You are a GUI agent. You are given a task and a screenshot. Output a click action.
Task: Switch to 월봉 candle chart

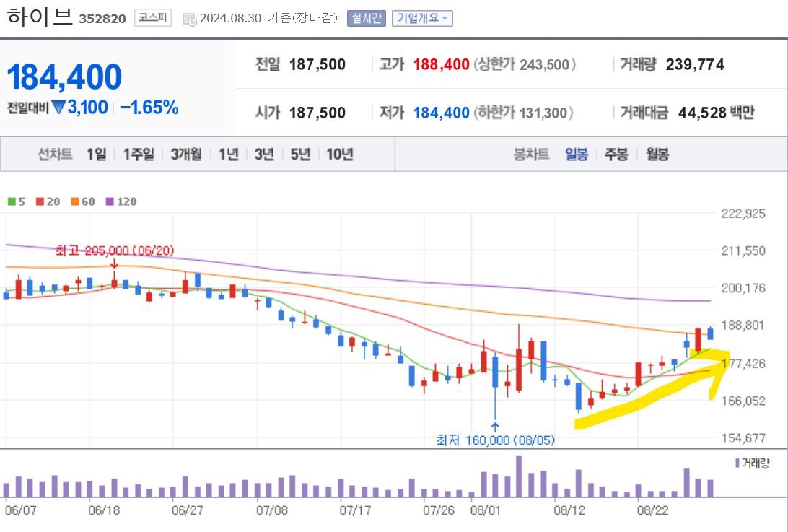[x=657, y=154]
